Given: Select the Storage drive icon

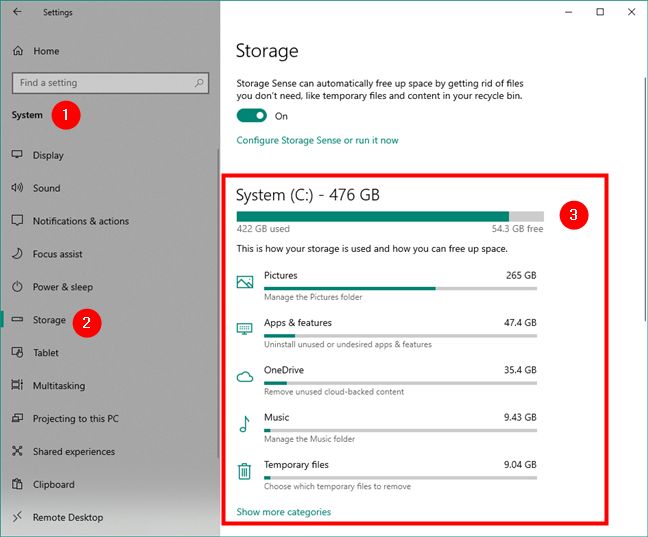Looking at the screenshot, I should click(17, 319).
